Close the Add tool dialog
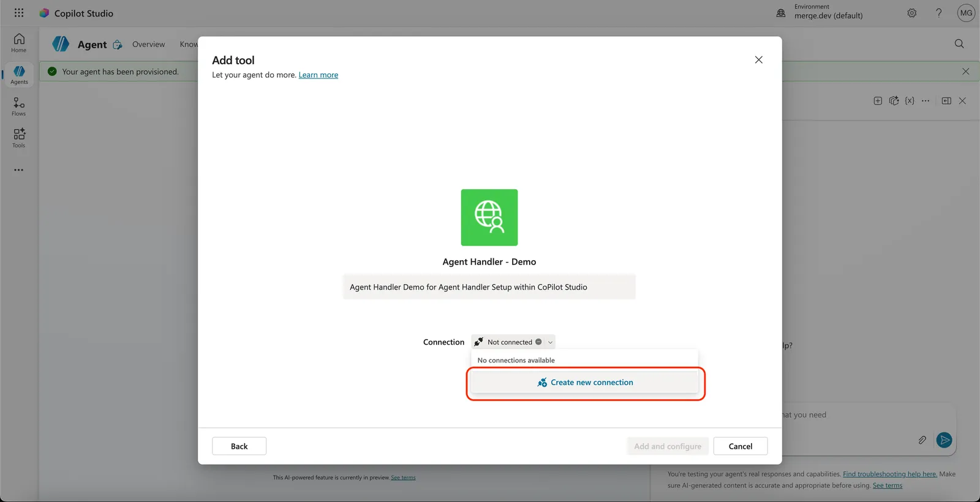 (759, 59)
